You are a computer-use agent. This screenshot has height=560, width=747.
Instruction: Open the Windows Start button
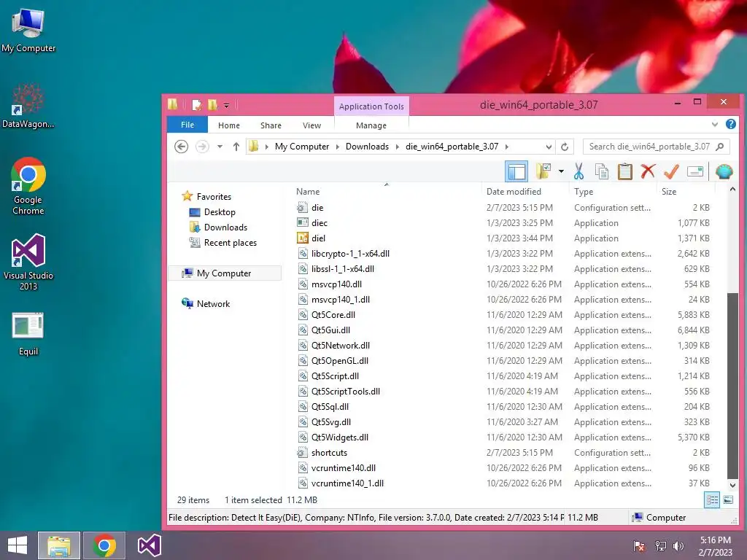(18, 545)
